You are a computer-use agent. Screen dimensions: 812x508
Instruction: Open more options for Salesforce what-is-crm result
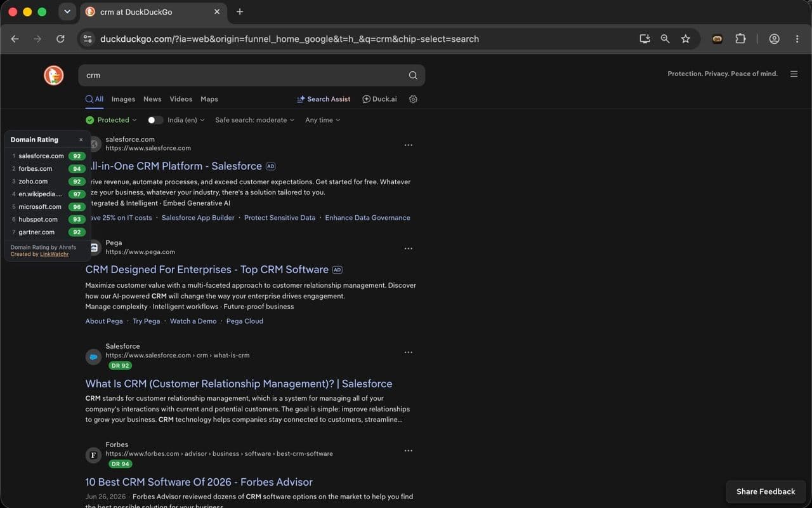coord(408,352)
